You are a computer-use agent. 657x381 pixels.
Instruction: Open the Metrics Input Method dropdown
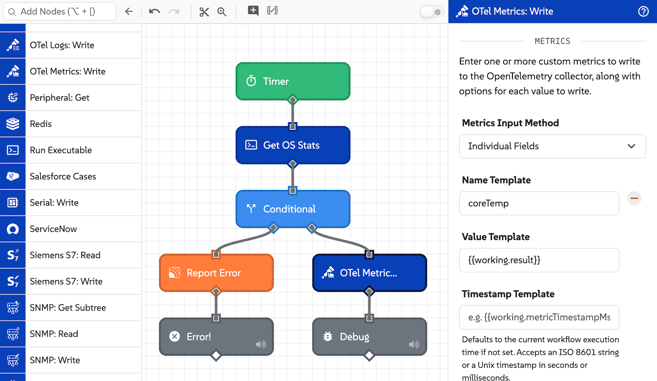point(552,146)
